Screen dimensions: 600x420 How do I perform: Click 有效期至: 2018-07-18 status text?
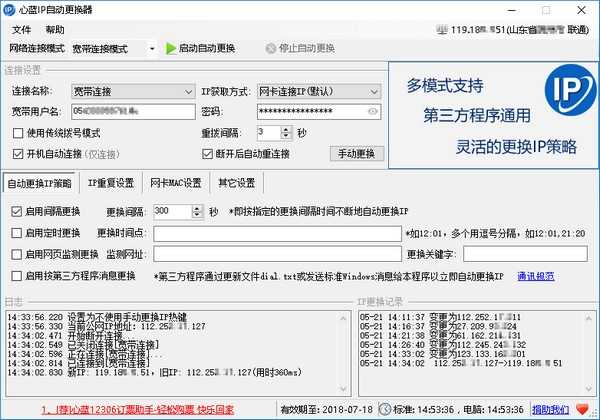[x=326, y=410]
